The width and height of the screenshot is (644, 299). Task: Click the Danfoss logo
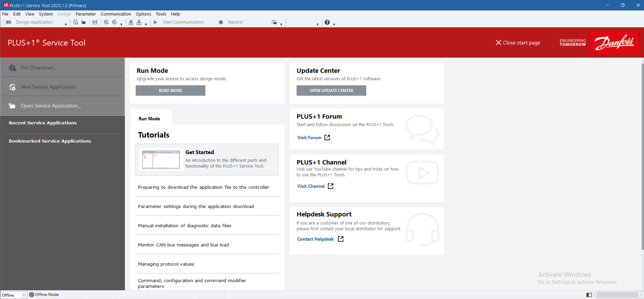pyautogui.click(x=614, y=42)
